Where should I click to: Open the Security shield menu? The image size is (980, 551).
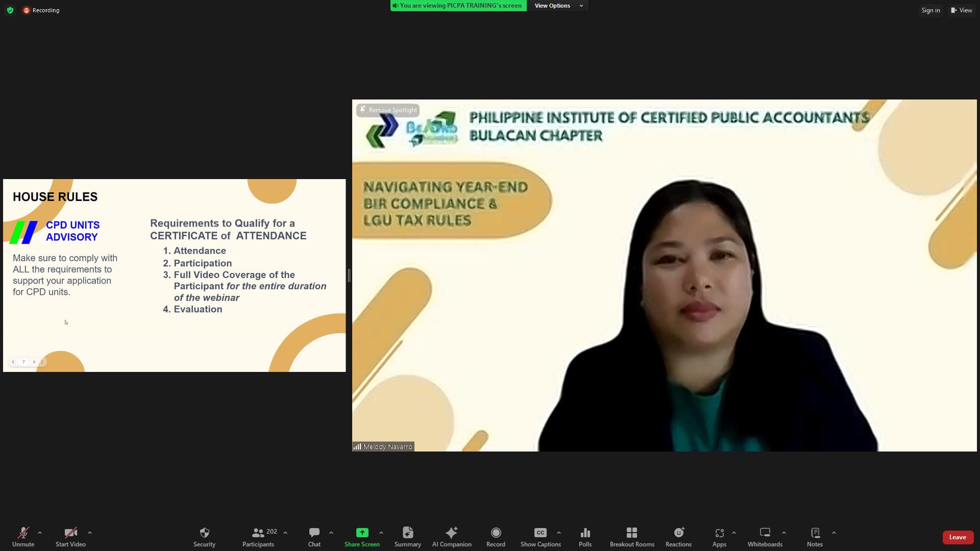click(x=204, y=537)
